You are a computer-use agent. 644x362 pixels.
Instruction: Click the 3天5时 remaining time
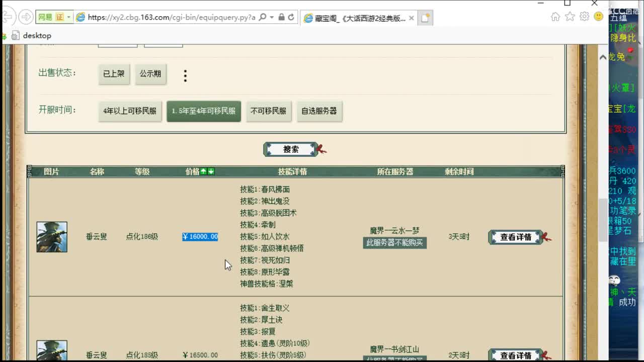(459, 237)
